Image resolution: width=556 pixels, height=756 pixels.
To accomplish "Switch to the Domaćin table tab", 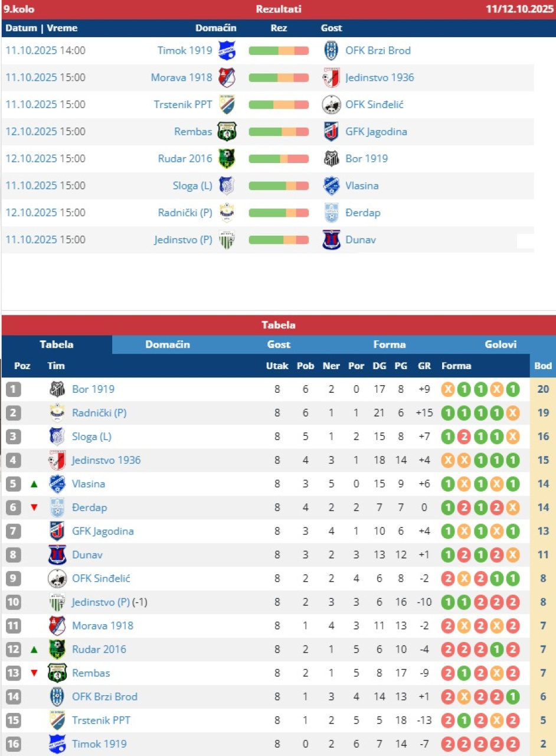I will pos(168,344).
